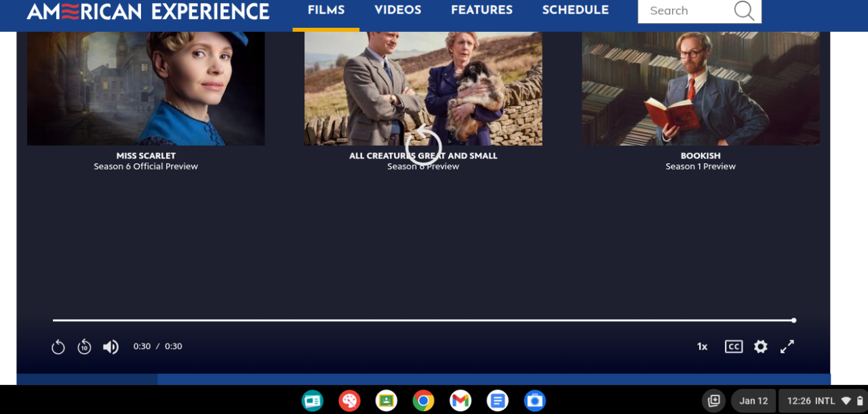Click the magnifying glass search icon

(x=744, y=11)
